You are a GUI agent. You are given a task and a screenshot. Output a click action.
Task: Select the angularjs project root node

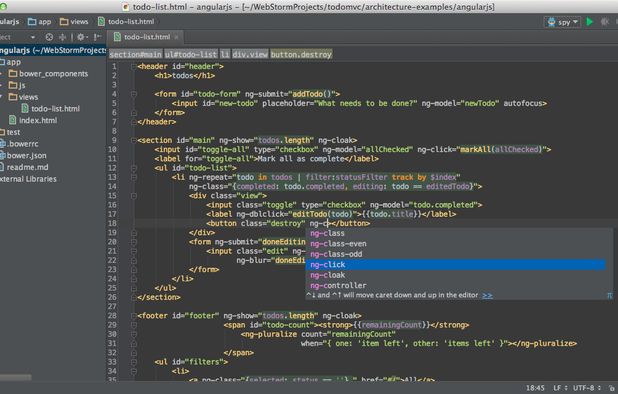pos(53,50)
